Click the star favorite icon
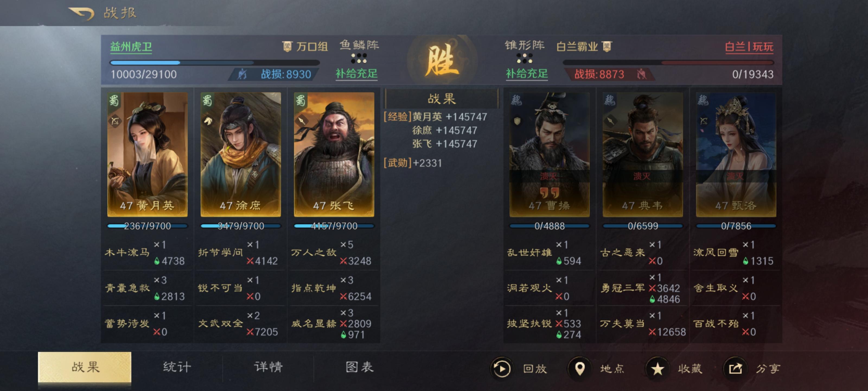This screenshot has height=391, width=868. pos(657,369)
